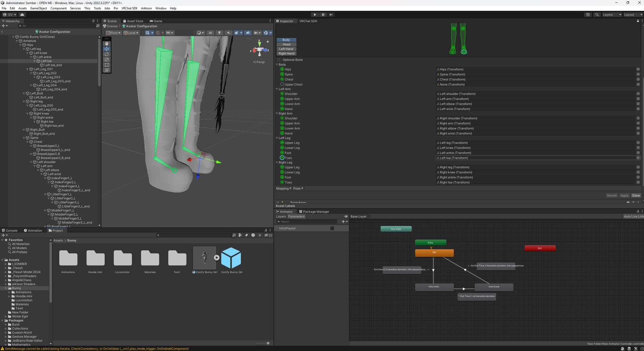The image size is (644, 351).
Task: Open the VRChat SDK menu
Action: (x=129, y=8)
